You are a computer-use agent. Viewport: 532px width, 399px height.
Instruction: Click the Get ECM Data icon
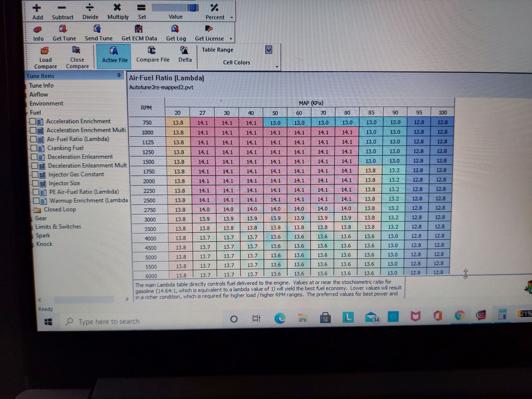pyautogui.click(x=139, y=29)
